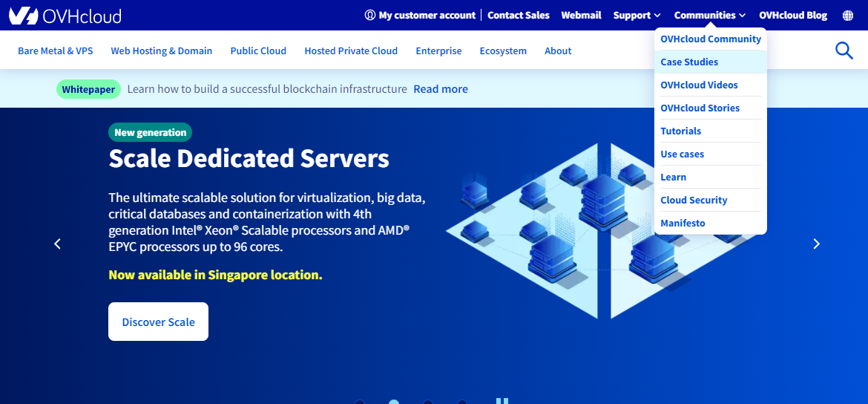This screenshot has height=404, width=868.
Task: Open Tutorials from the dropdown
Action: tap(711, 131)
